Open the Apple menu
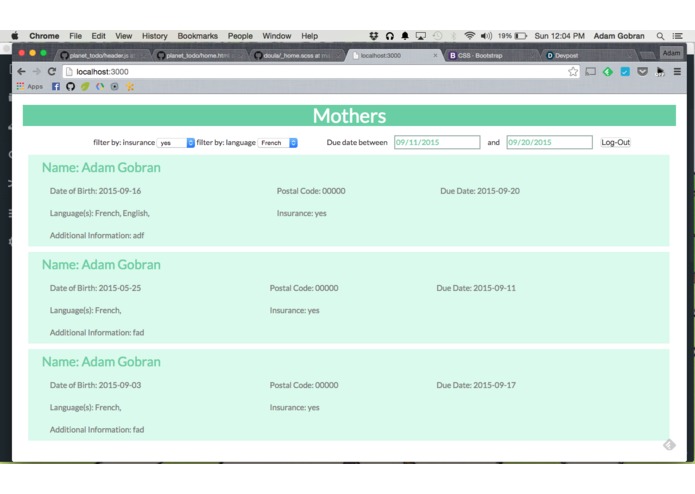Screen dimensions: 695x494 click(x=15, y=36)
